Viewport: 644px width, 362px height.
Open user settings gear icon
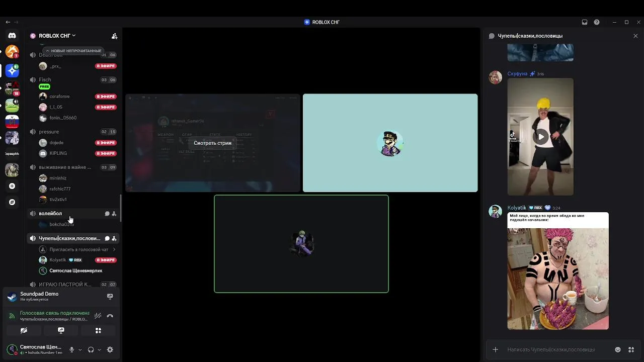click(x=110, y=349)
